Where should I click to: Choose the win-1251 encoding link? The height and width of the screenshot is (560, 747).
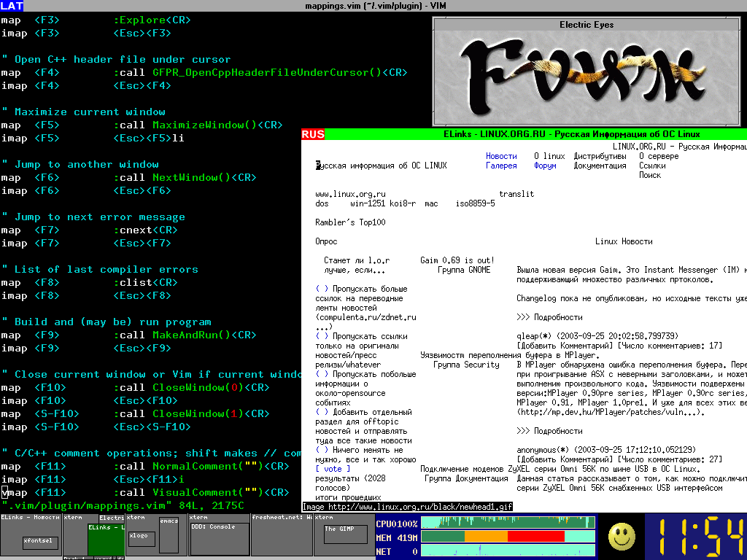368,204
